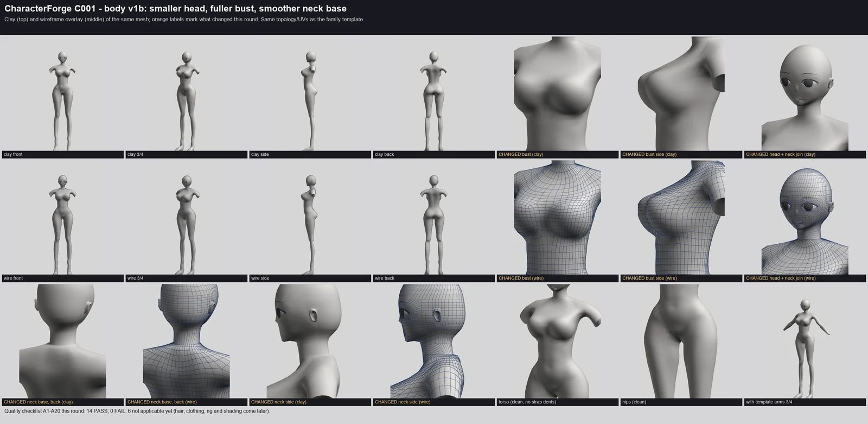Click the 'clay back' caption text
This screenshot has height=424, width=868.
(x=385, y=155)
